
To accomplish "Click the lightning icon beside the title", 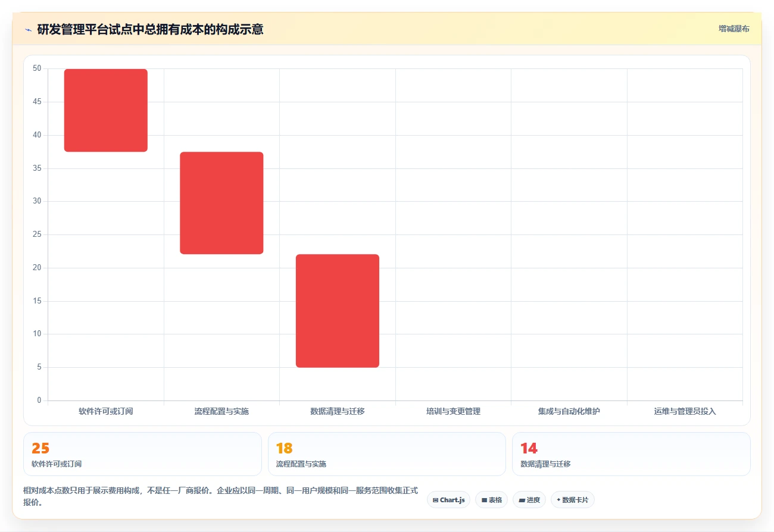I will pyautogui.click(x=28, y=29).
